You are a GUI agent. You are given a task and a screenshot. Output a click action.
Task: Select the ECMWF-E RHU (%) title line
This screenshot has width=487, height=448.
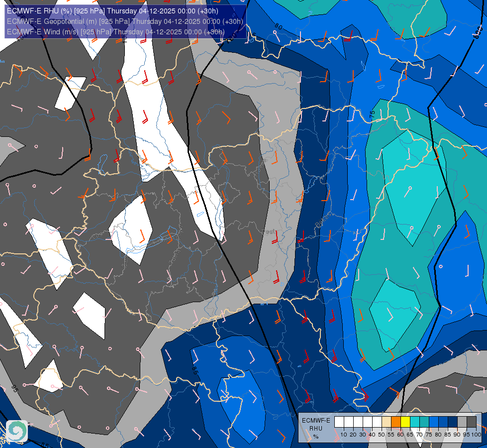112,11
